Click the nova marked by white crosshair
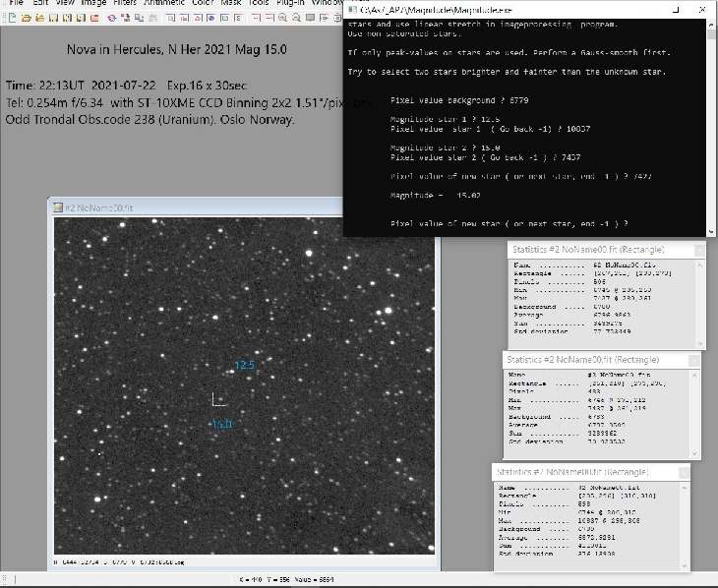Viewport: 718px width, 588px height. [220, 399]
